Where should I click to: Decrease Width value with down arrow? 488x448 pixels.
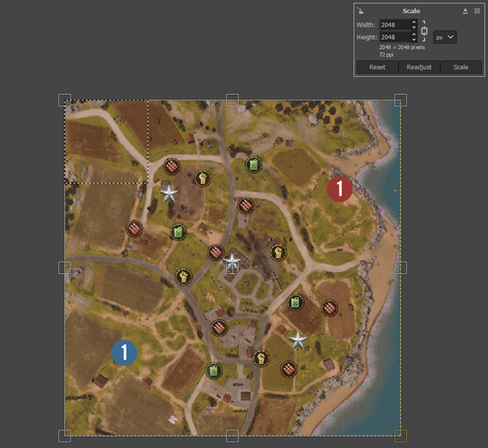(413, 28)
